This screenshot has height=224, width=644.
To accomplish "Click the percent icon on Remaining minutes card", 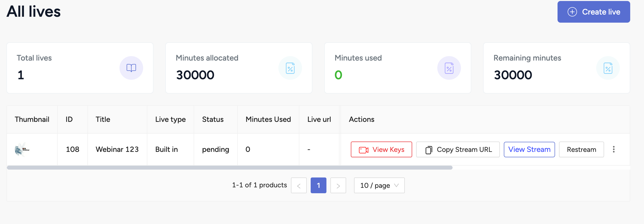I will click(x=608, y=68).
